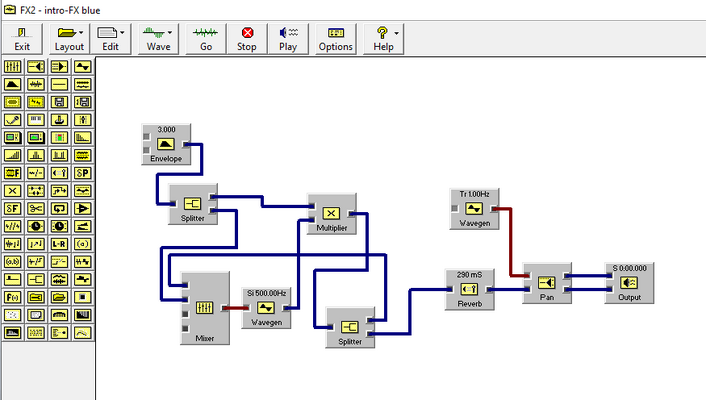
Task: Open the Options toolbar item
Action: (336, 39)
